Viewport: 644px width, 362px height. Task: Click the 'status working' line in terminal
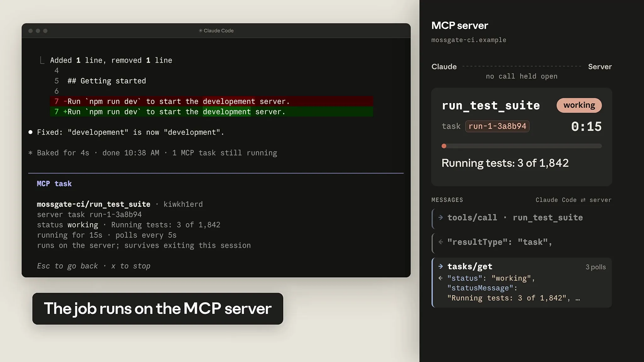[129, 225]
